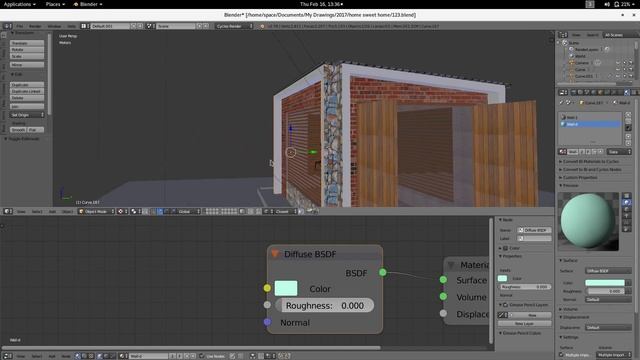Click the Mirror button in tool shelf
Image resolution: width=640 pixels, height=360 pixels.
pos(27,64)
